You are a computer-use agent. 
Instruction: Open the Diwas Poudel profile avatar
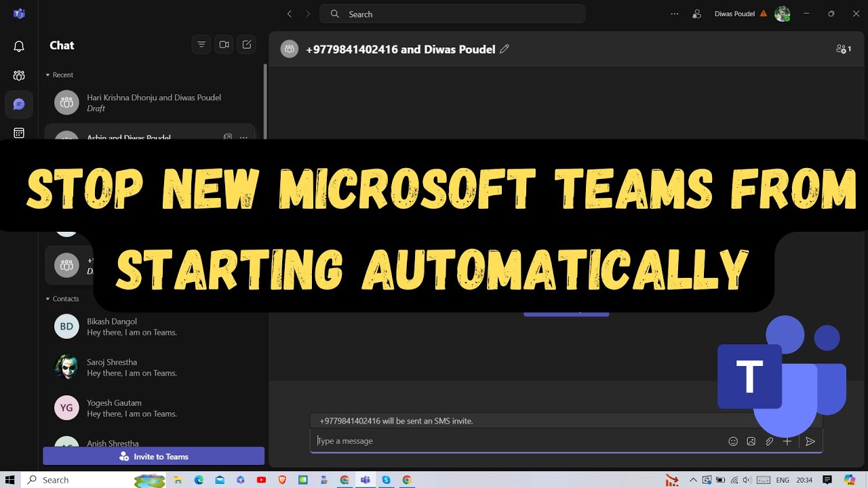pos(783,14)
